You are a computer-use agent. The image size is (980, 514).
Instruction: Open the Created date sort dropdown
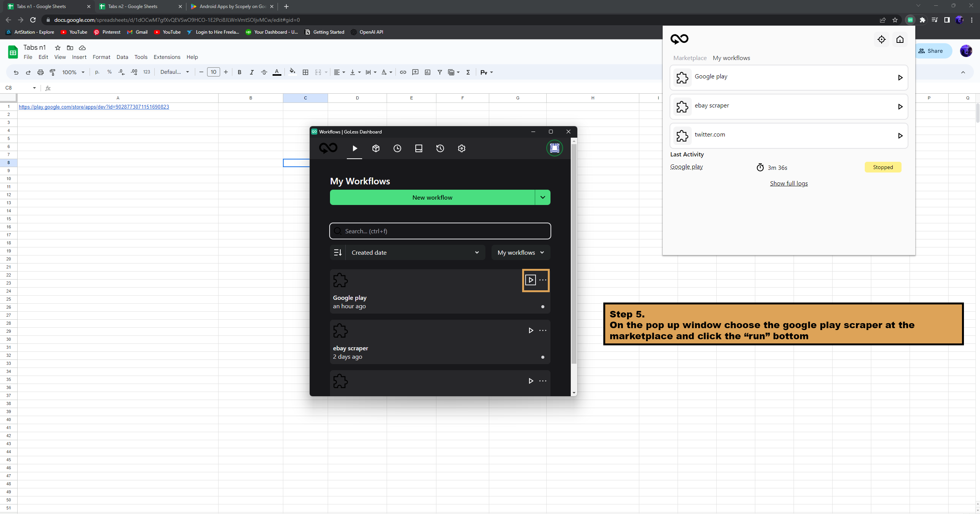click(x=415, y=252)
